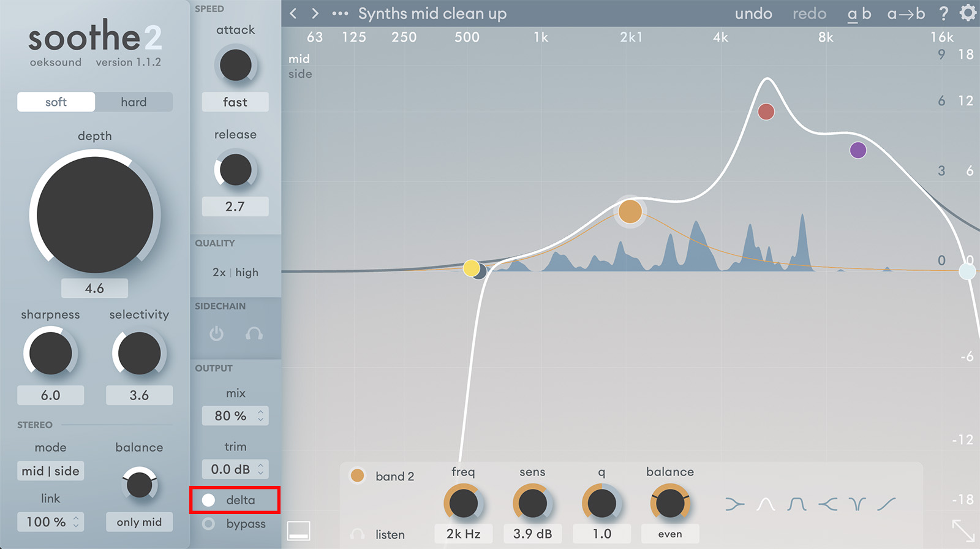
Task: Click undo
Action: click(753, 13)
